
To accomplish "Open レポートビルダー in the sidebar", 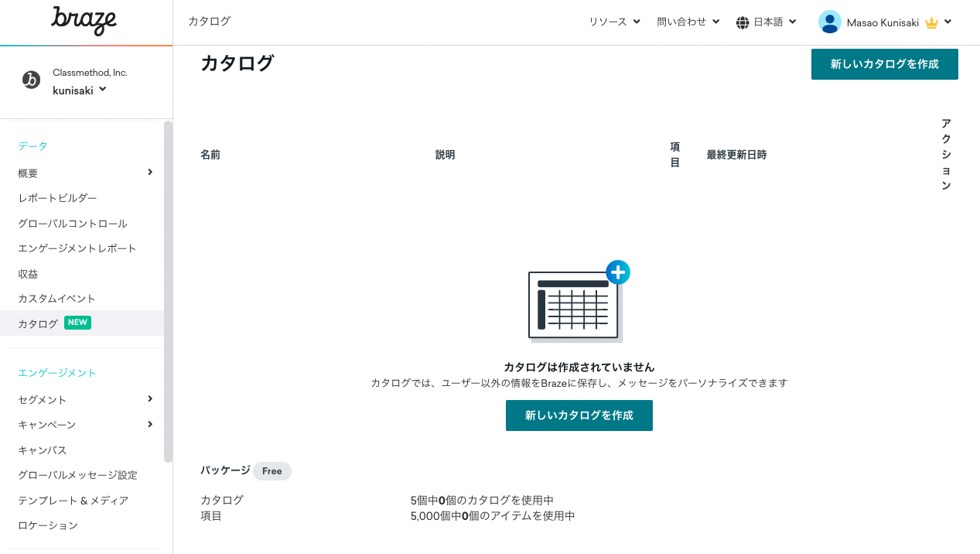I will tap(57, 198).
